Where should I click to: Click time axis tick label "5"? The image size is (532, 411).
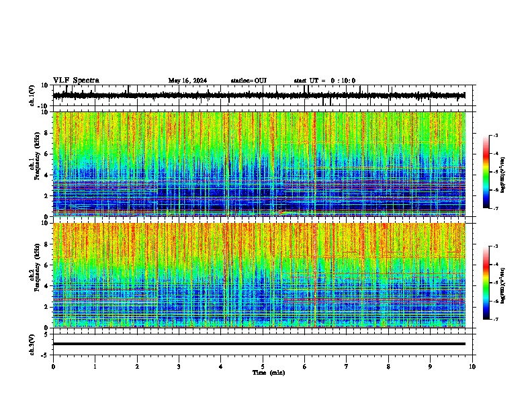point(263,367)
